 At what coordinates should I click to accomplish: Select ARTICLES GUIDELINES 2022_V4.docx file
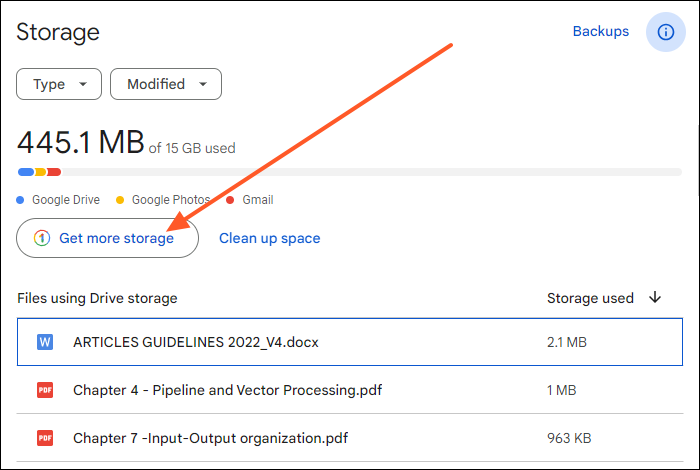pyautogui.click(x=196, y=342)
